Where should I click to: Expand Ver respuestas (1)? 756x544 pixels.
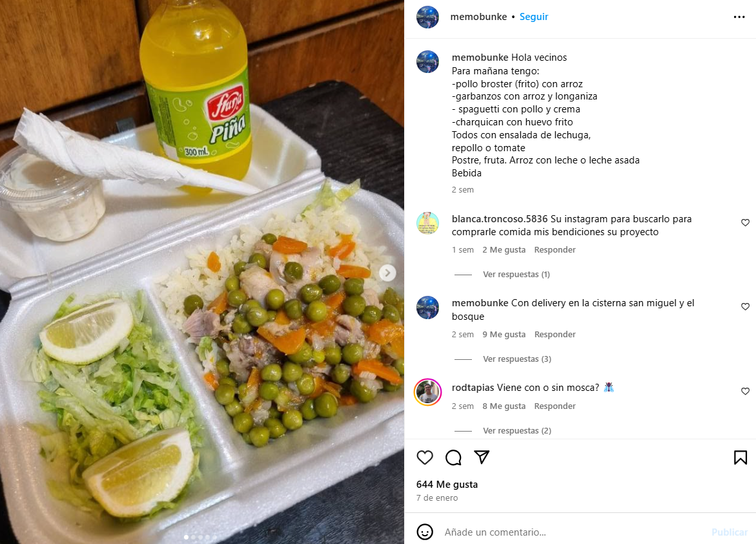[x=516, y=274]
